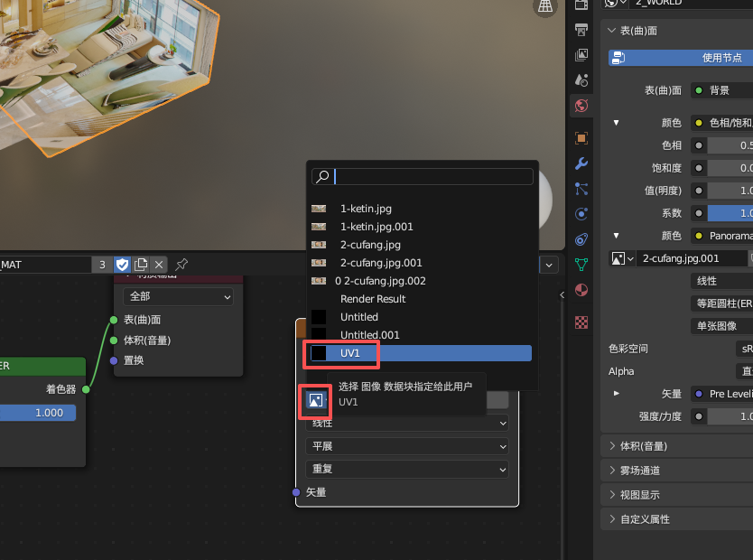
Task: Pin the node editor material
Action: pos(181,265)
